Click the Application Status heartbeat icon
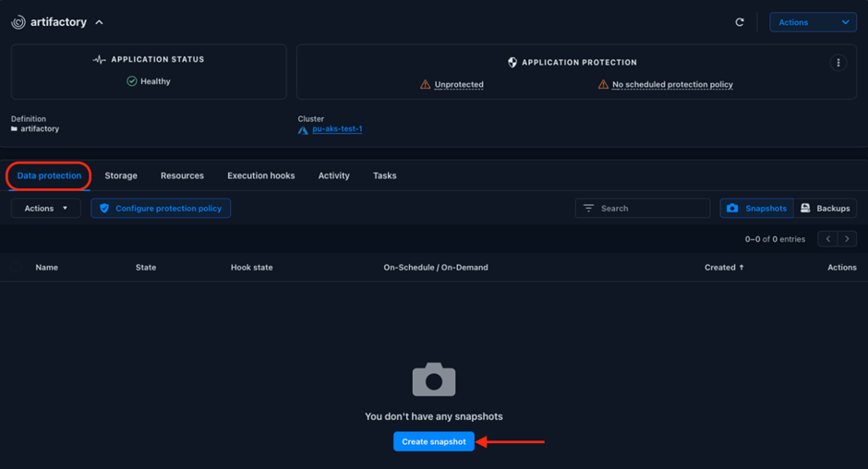 point(99,59)
